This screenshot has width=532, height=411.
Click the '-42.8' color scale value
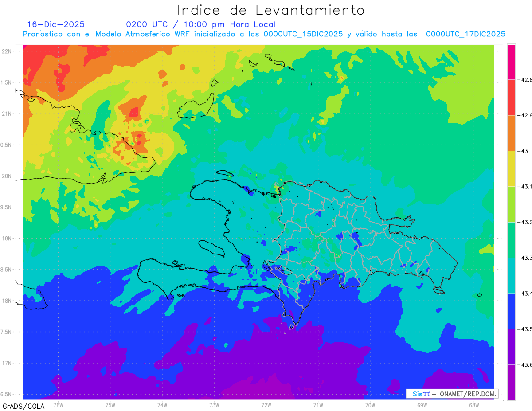(x=525, y=80)
